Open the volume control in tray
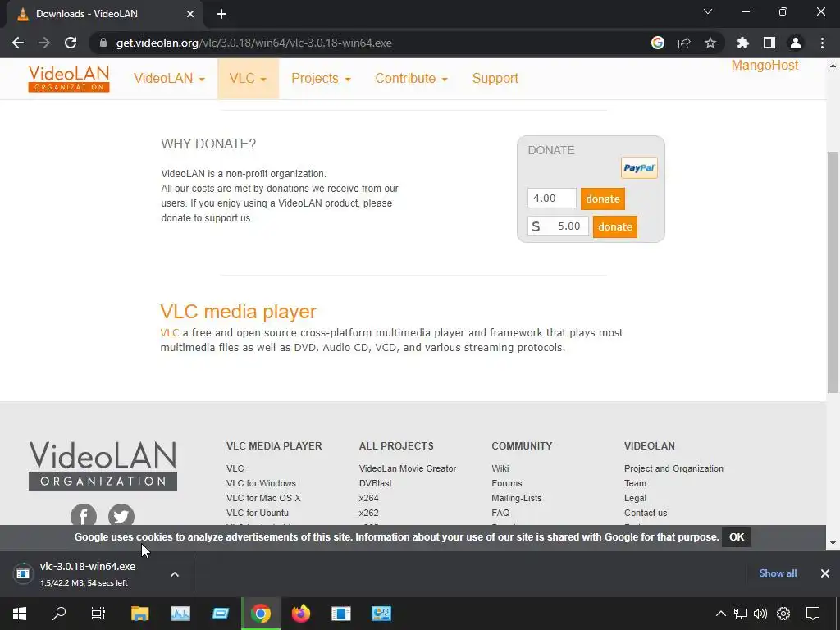This screenshot has height=630, width=840. [760, 614]
